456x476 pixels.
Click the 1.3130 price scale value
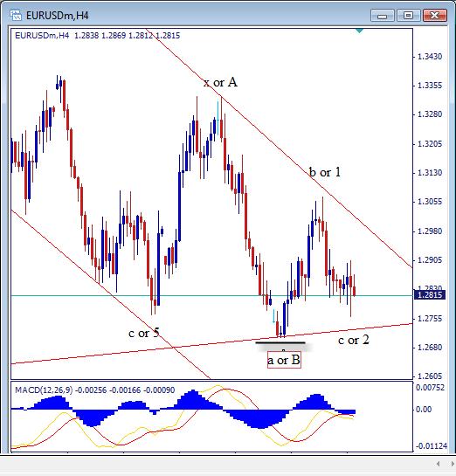point(430,173)
